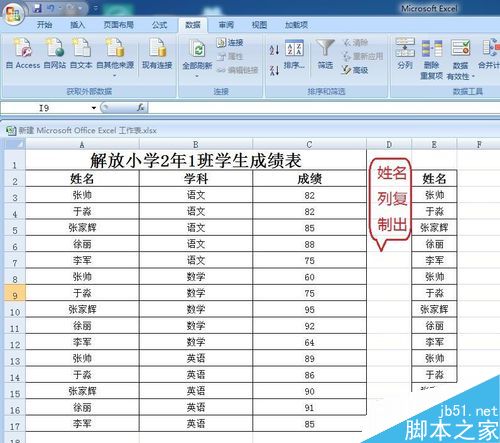Open other sources import (自其他来源)
Screen dimensions: 500x443
coord(115,57)
